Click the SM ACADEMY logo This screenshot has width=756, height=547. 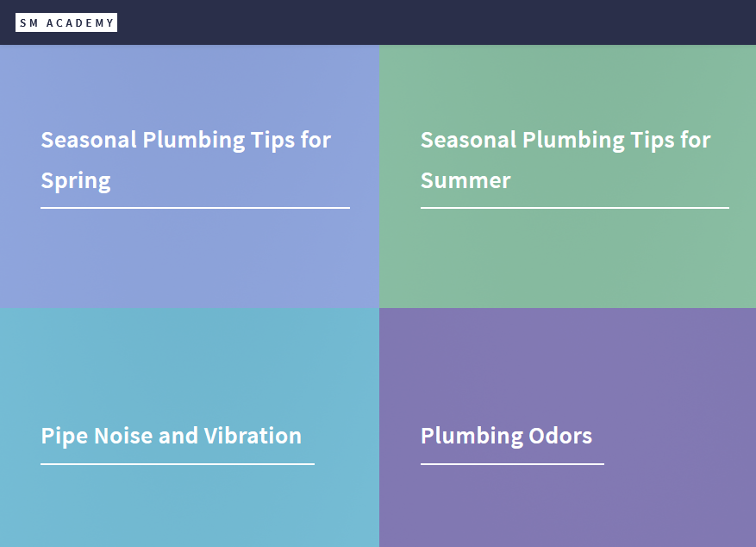coord(66,22)
